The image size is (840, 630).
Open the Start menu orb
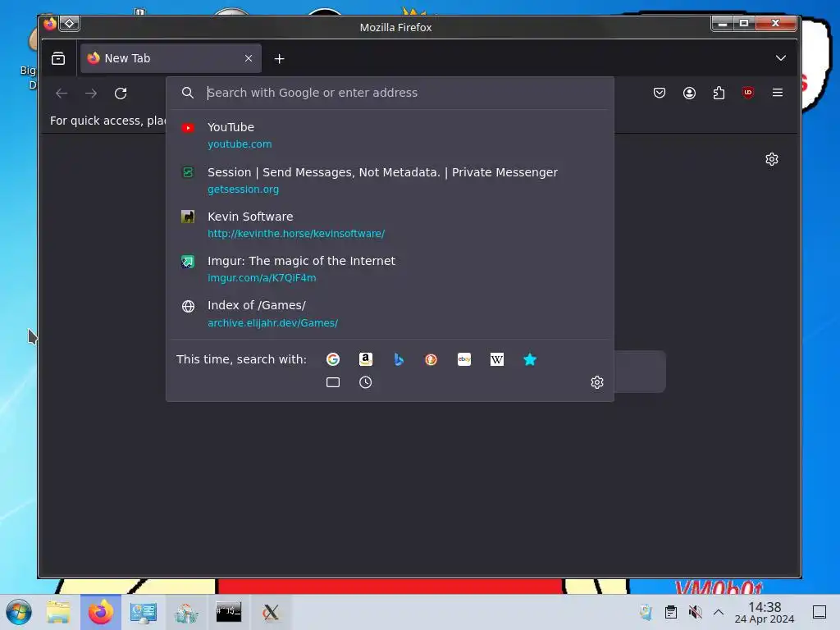[x=19, y=612]
